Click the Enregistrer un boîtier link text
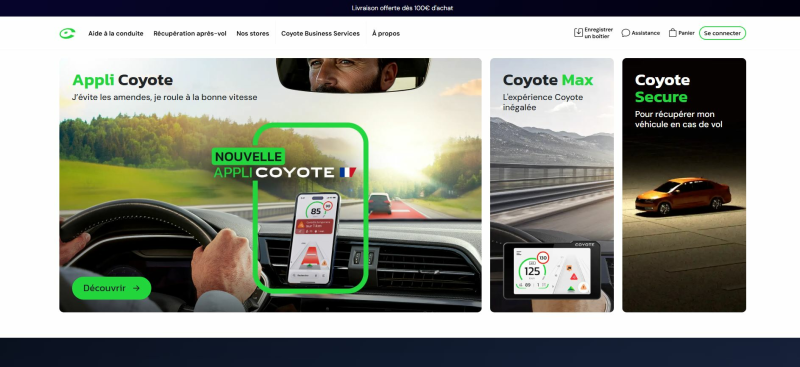Image resolution: width=800 pixels, height=367 pixels. coord(598,33)
